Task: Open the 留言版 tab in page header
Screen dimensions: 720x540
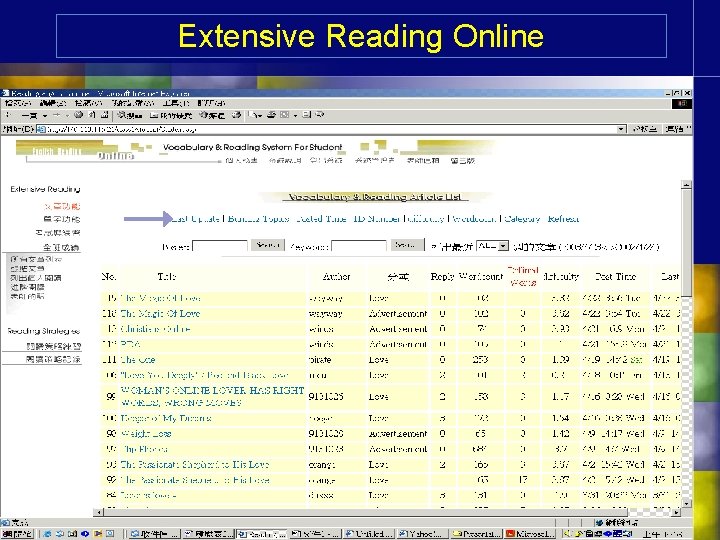Action: click(462, 160)
